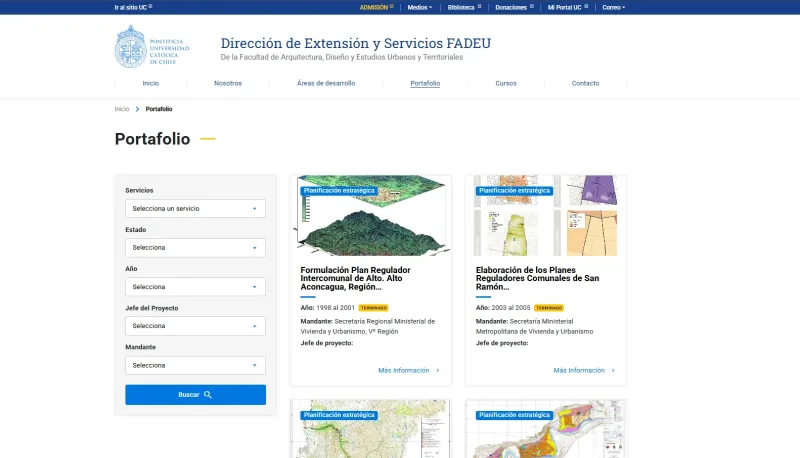The height and width of the screenshot is (458, 800).
Task: Open Elaboración de los Planes Reguladores title
Action: click(537, 278)
